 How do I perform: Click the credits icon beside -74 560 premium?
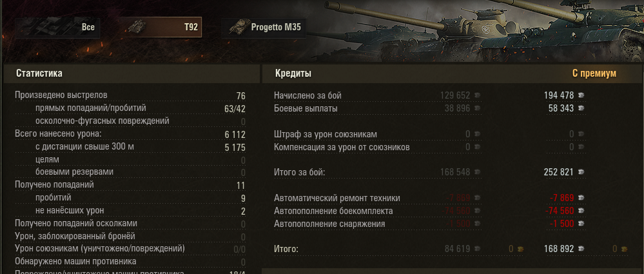581,211
